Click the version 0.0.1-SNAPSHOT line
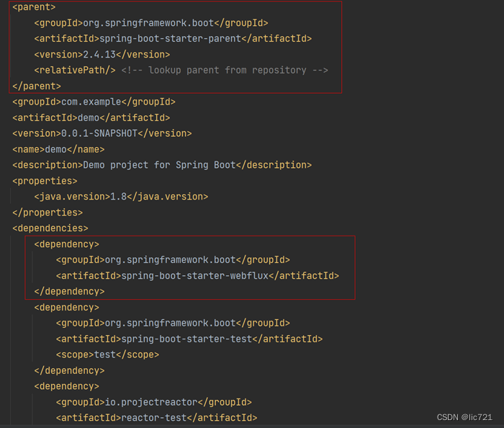 tap(102, 133)
